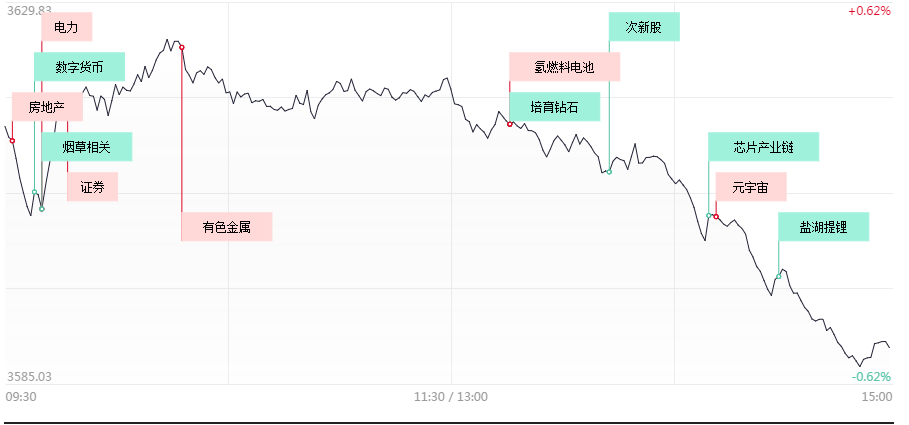Image resolution: width=909 pixels, height=425 pixels.
Task: Click the red marker dot above 有色金属 line
Action: (181, 46)
